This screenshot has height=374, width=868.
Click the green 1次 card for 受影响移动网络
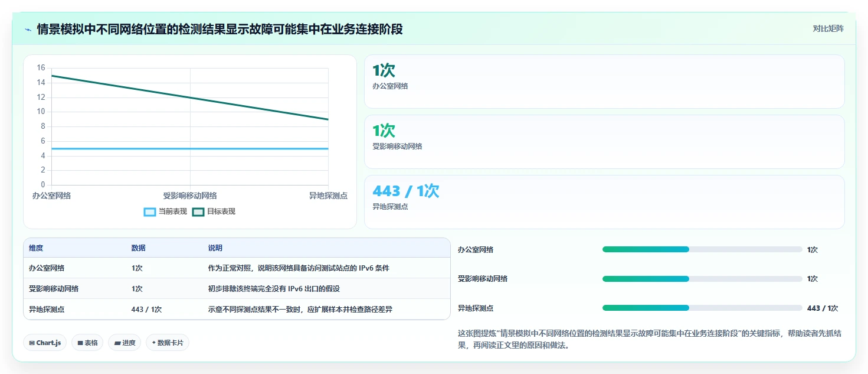point(604,142)
